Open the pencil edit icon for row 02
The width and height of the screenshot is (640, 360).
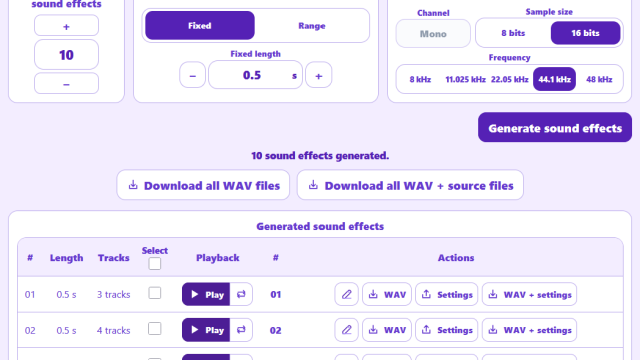click(x=347, y=330)
